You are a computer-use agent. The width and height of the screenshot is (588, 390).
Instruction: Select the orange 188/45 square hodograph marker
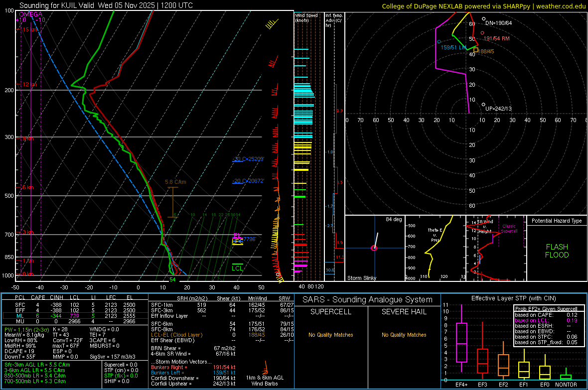coord(476,50)
